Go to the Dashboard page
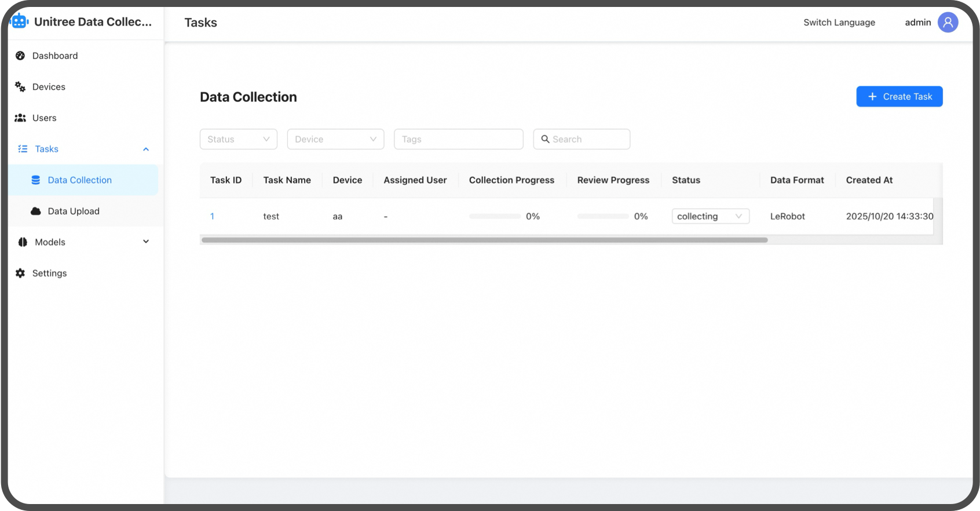The image size is (980, 511). 55,56
